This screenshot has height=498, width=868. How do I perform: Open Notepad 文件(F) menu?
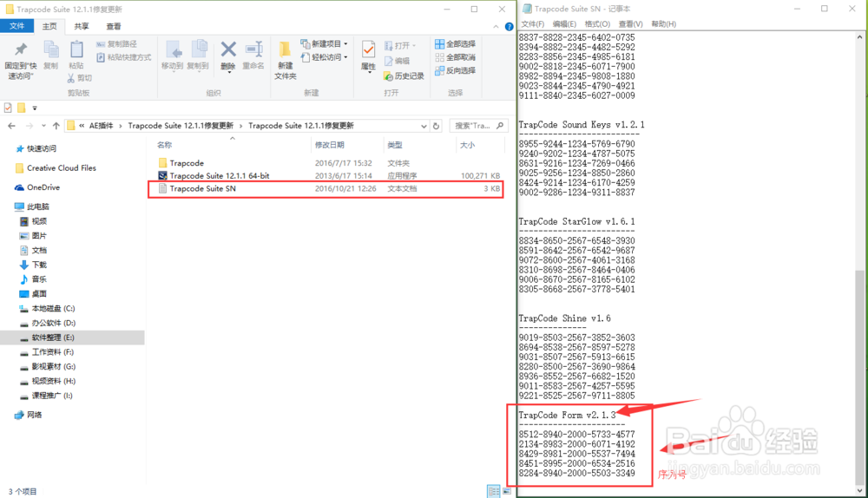click(533, 23)
